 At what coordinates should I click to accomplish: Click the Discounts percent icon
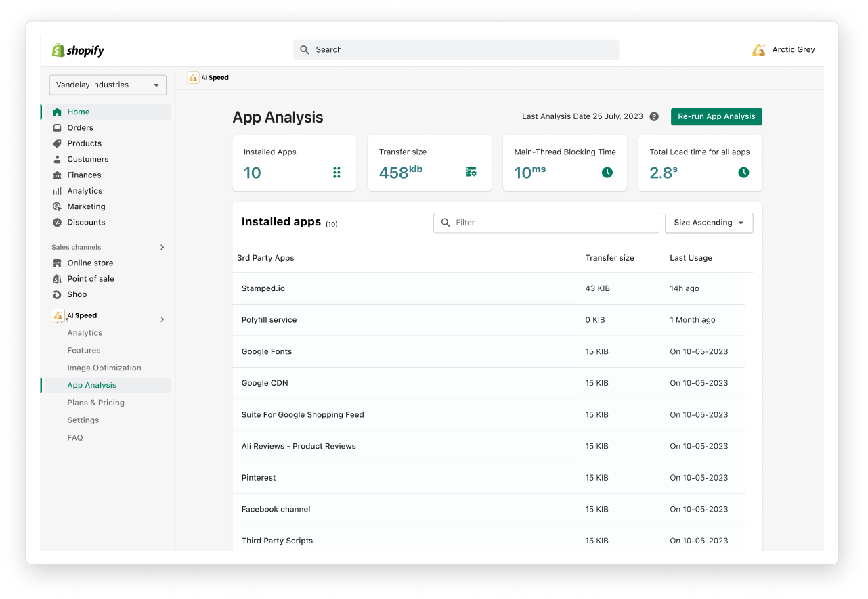pyautogui.click(x=57, y=223)
